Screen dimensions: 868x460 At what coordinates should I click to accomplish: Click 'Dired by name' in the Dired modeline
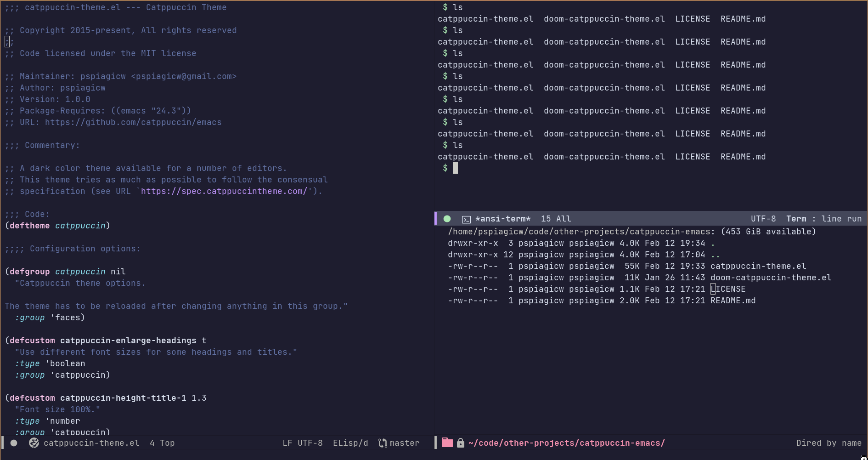pos(829,443)
